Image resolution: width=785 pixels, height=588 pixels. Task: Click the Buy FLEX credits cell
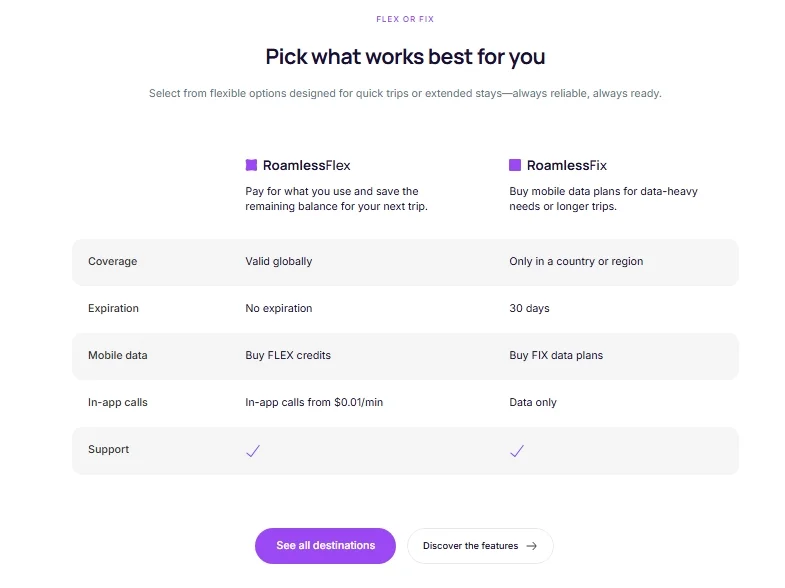tap(288, 355)
